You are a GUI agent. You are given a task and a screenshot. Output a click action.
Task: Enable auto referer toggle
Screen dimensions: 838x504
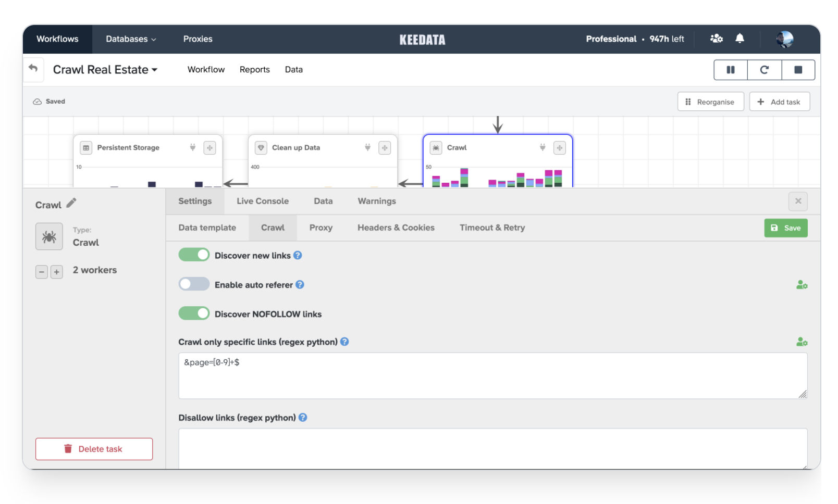pos(194,284)
